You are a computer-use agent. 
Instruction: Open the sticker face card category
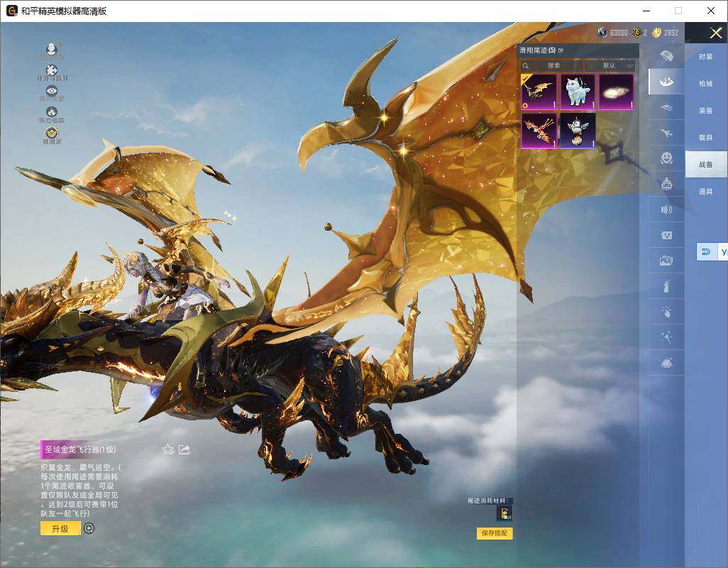666,235
